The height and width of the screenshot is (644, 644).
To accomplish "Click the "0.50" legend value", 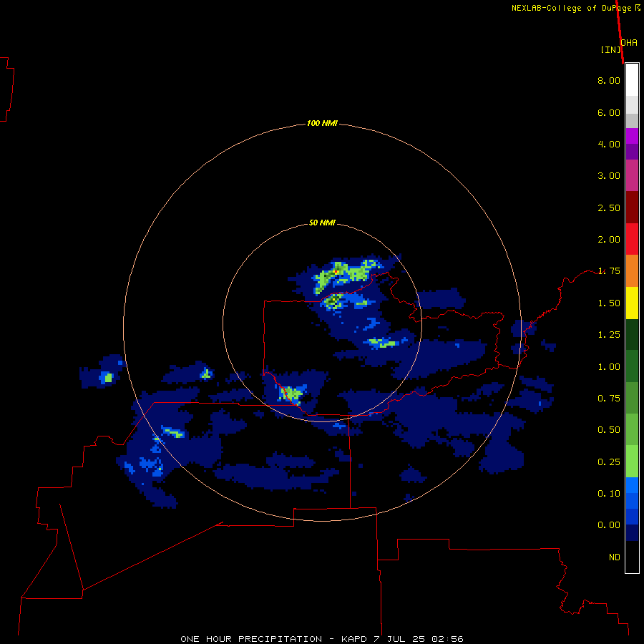I will coord(609,430).
